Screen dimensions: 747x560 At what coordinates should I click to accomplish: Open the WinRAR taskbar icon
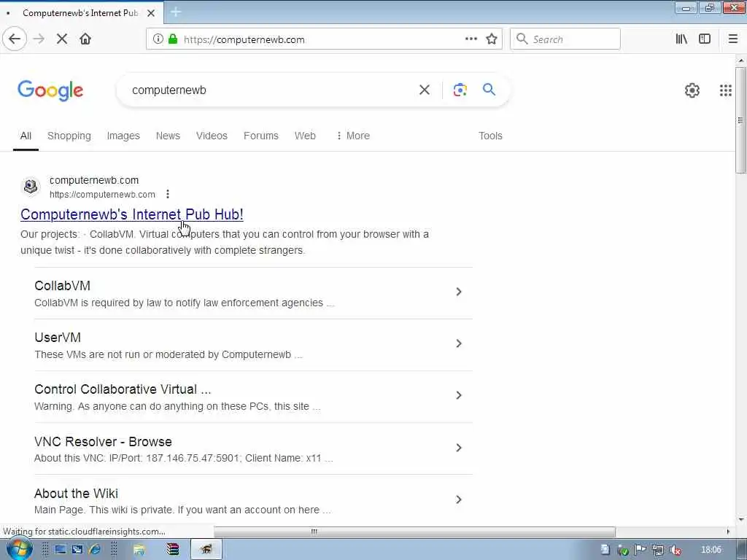click(172, 550)
